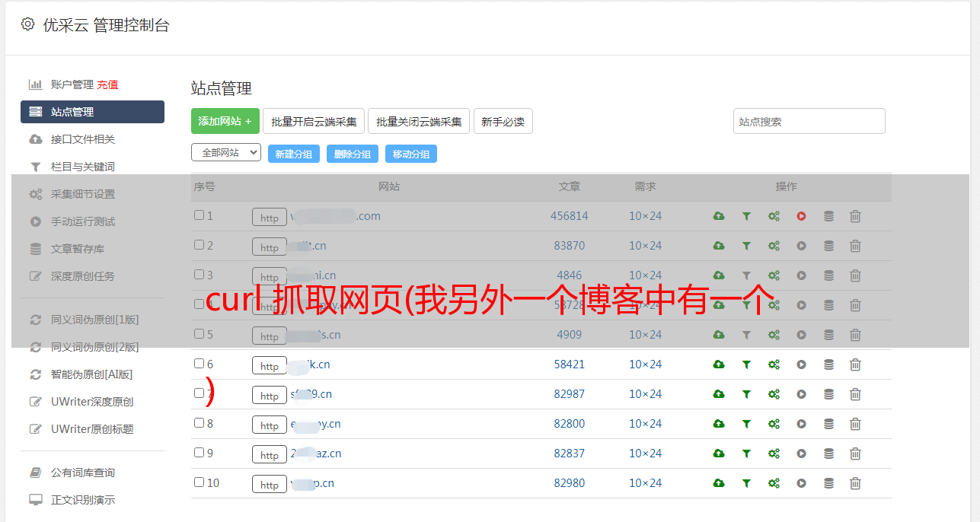Select the checkbox for row 8
This screenshot has height=522, width=980.
pyautogui.click(x=199, y=423)
